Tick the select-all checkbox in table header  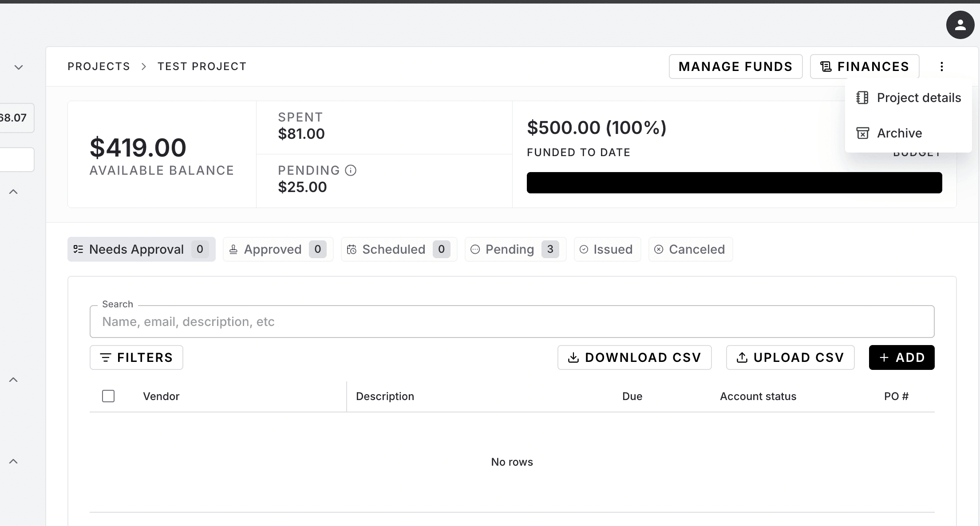[x=108, y=396]
